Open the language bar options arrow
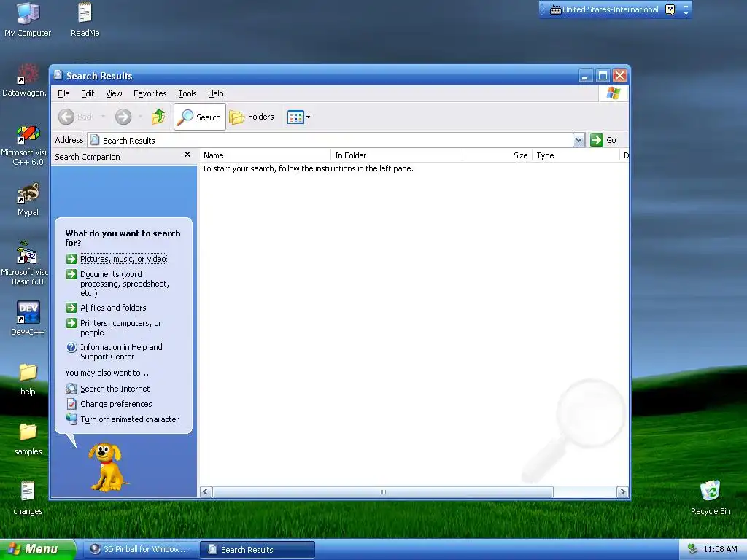747x560 pixels. click(x=686, y=13)
